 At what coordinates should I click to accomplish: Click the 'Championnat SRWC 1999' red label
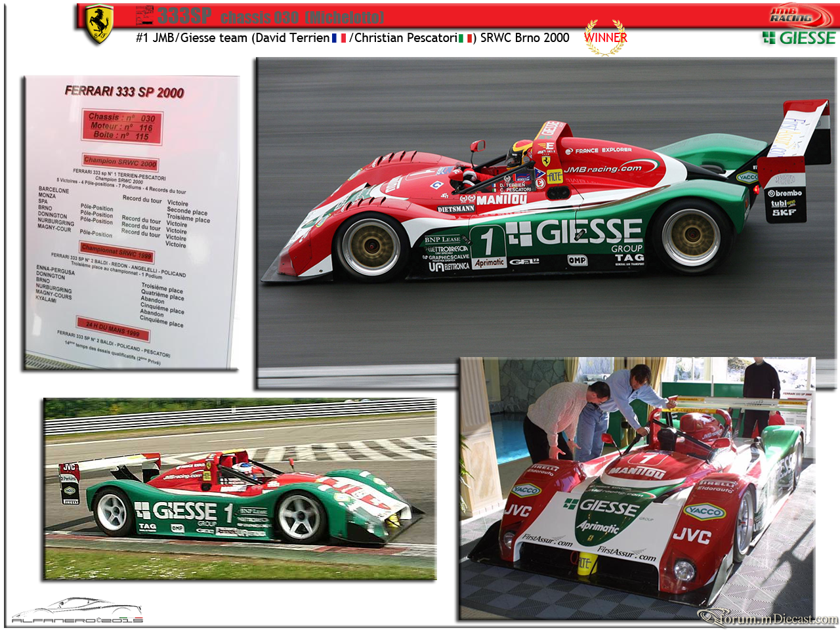pos(117,251)
